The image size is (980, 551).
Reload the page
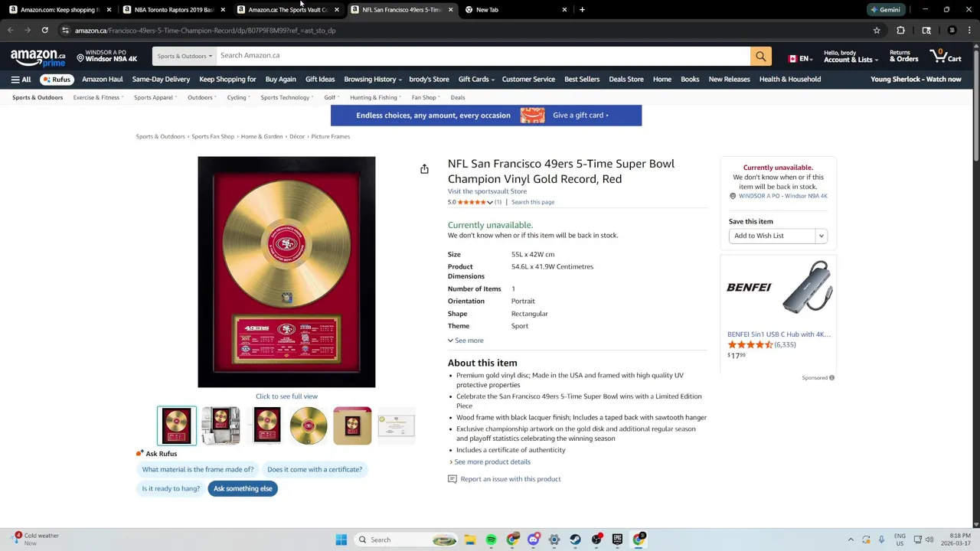click(45, 31)
